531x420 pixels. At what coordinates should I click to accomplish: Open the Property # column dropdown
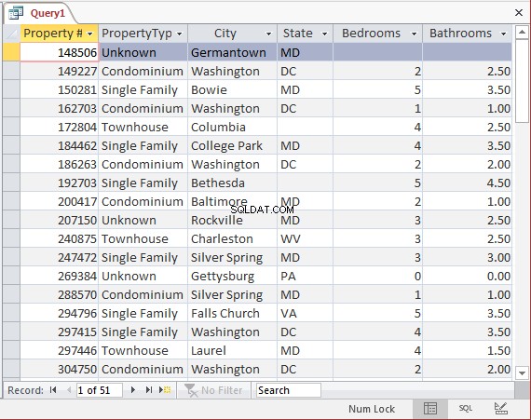coord(89,34)
